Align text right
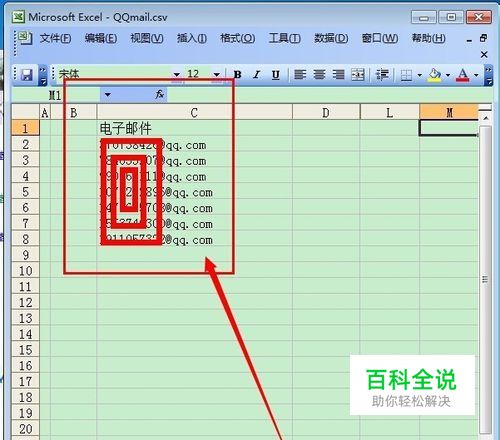 click(338, 74)
